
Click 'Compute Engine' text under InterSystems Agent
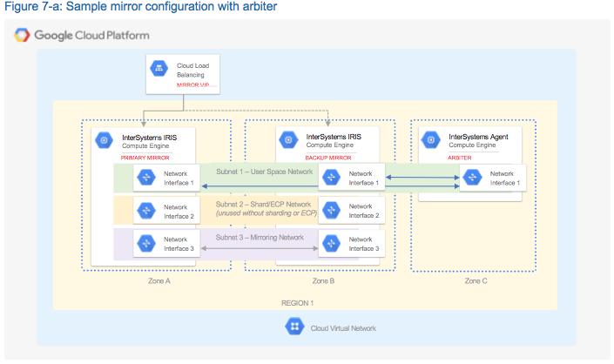[472, 145]
